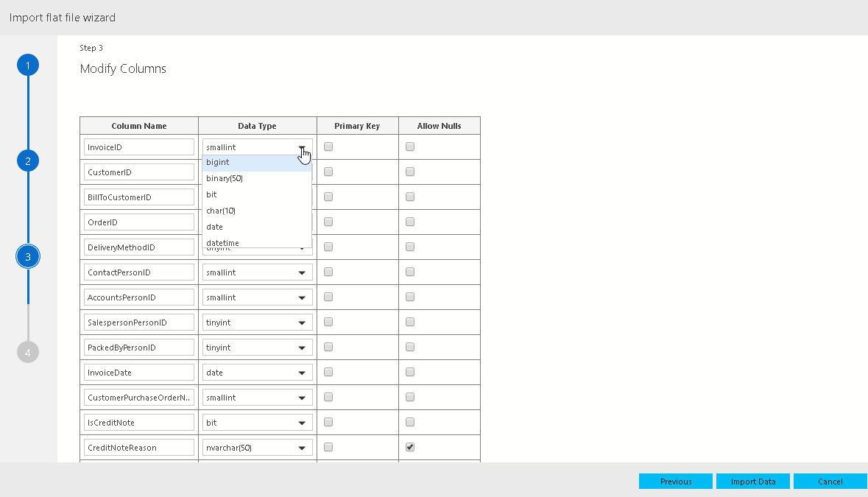Go back with the Previous button
868x497 pixels.
pos(676,482)
